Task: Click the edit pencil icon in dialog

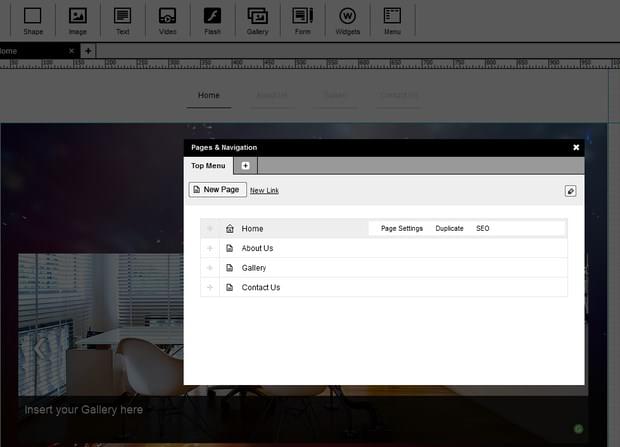Action: pos(570,191)
